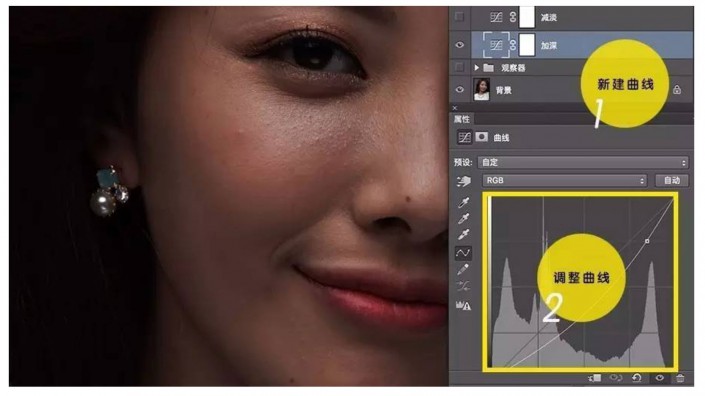Click the 曲线 label in Properties

pos(501,138)
